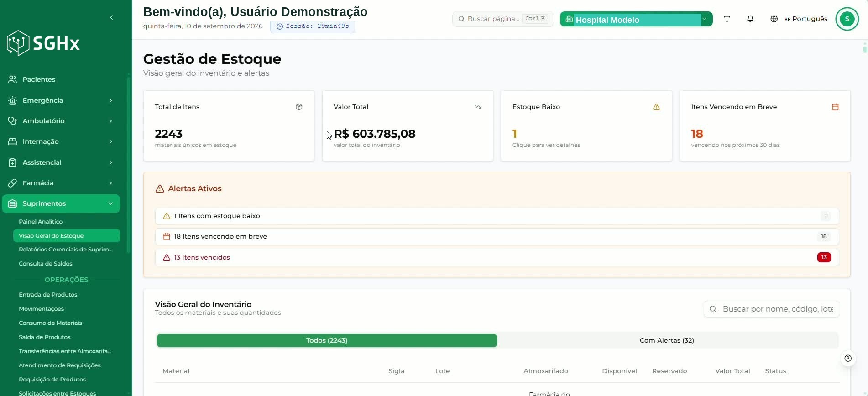Open the text size T icon
Screen dimensions: 868x396
coord(727,19)
